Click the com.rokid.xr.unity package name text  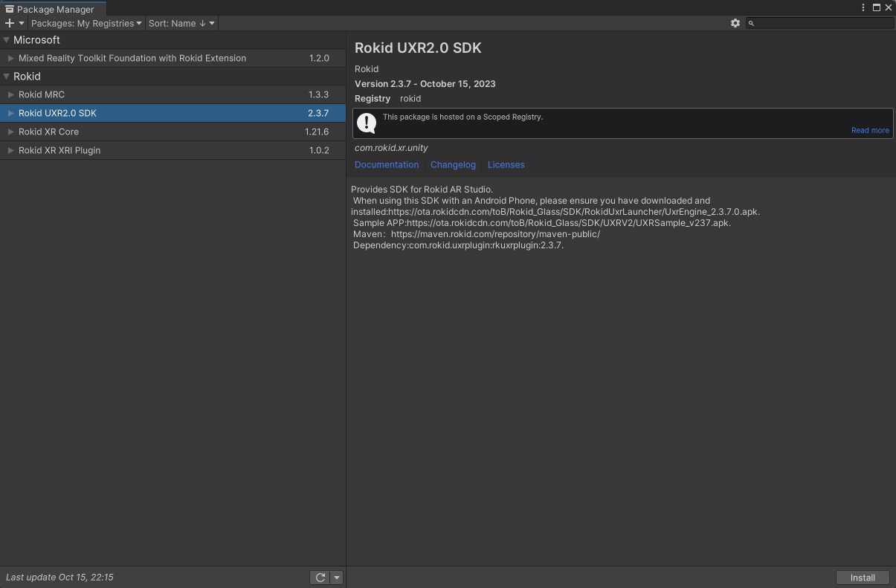(x=391, y=148)
